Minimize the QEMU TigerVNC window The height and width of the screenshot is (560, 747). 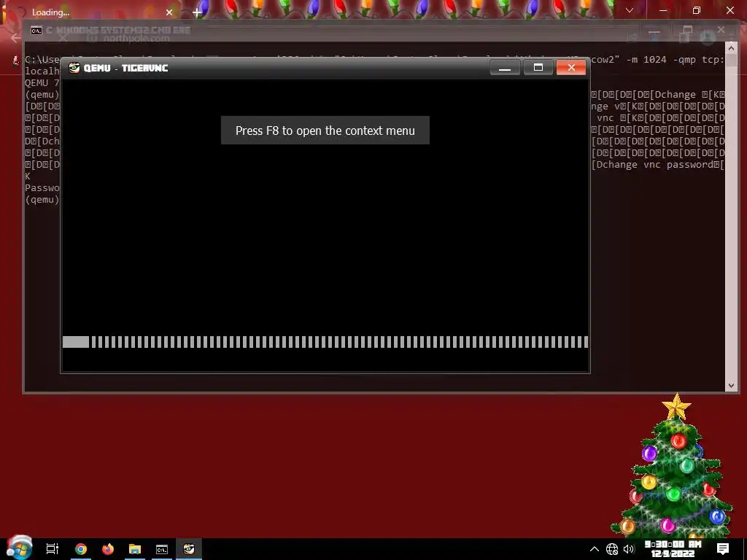(505, 68)
